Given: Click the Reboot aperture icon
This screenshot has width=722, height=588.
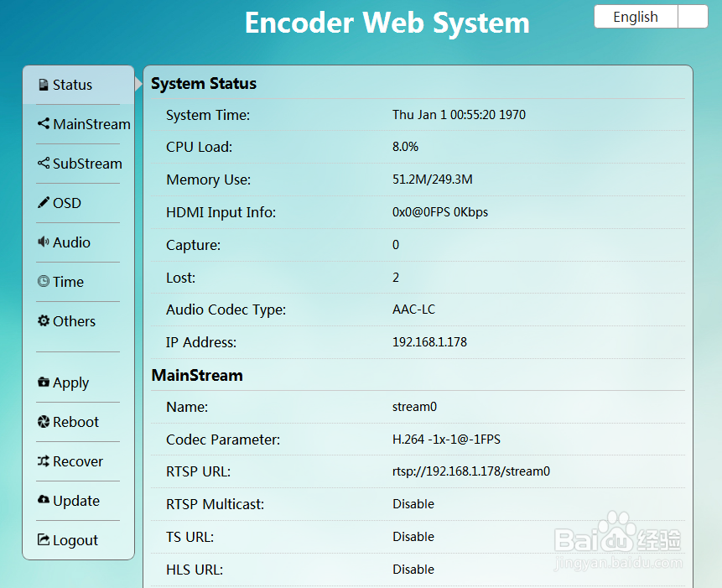Looking at the screenshot, I should pyautogui.click(x=44, y=421).
